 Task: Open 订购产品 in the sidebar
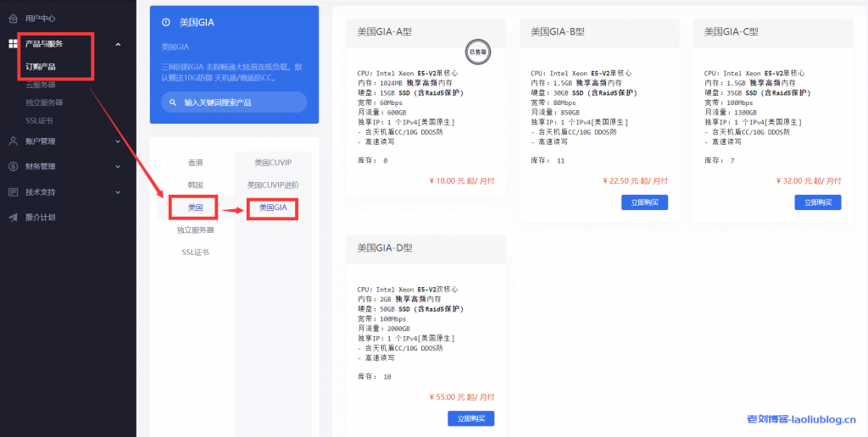[41, 67]
